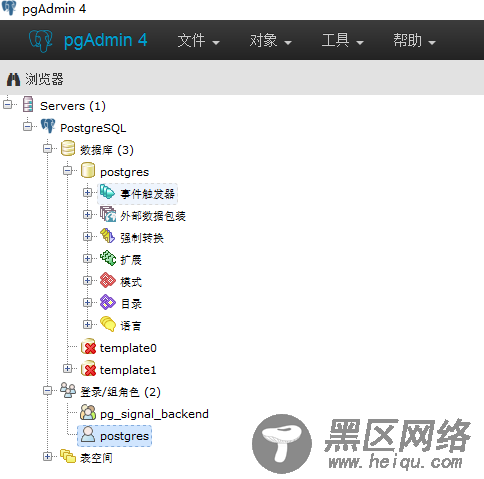The width and height of the screenshot is (484, 479).
Task: Select the 外部数据包装 label
Action: tap(153, 216)
